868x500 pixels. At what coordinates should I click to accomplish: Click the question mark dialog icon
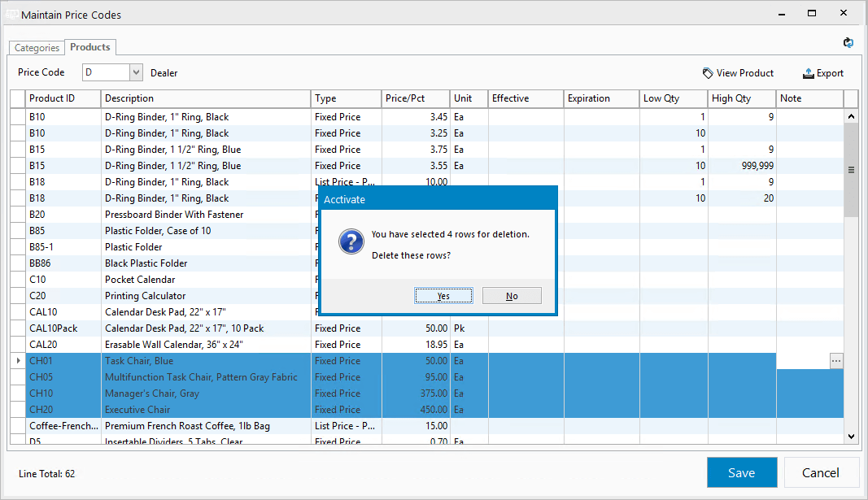pos(351,241)
